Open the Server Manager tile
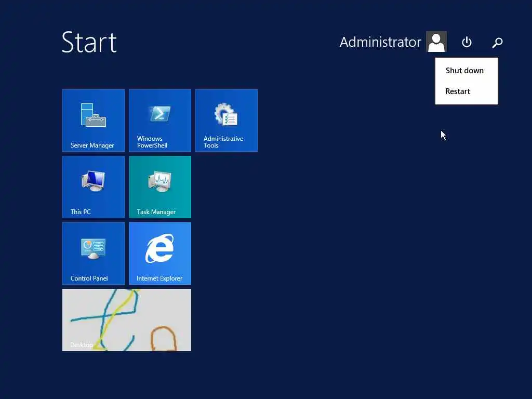The image size is (532, 399). (94, 121)
